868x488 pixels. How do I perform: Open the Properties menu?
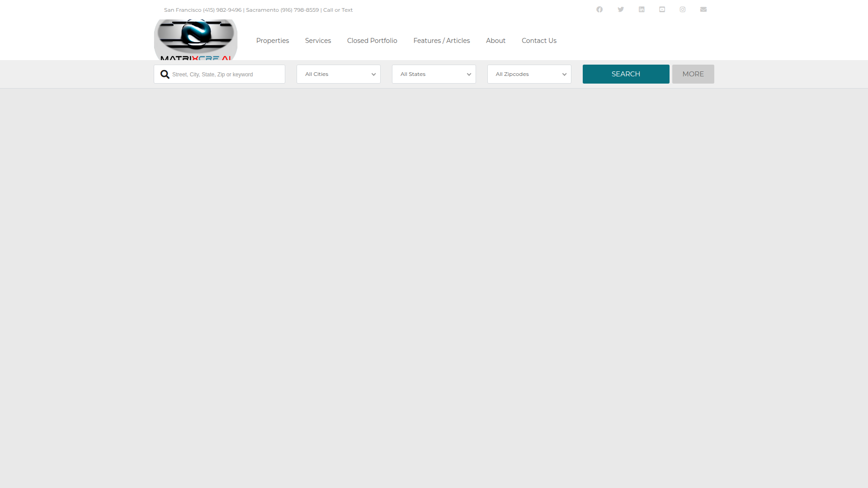(x=273, y=41)
